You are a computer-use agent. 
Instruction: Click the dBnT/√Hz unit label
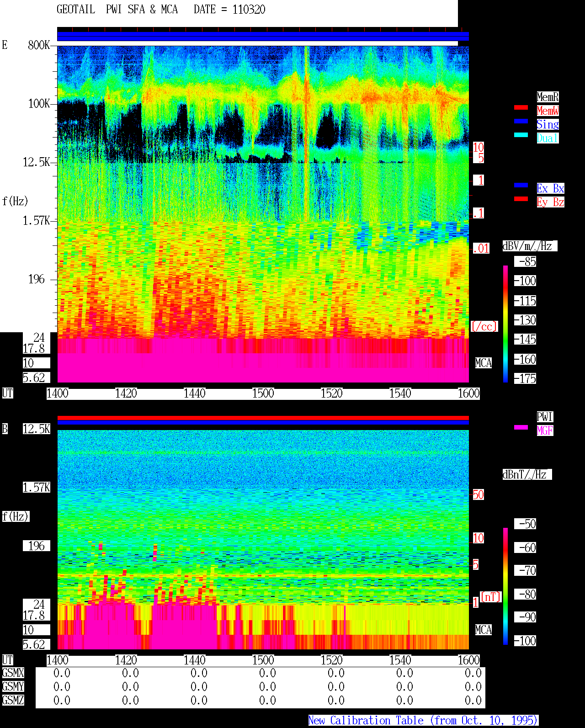527,474
